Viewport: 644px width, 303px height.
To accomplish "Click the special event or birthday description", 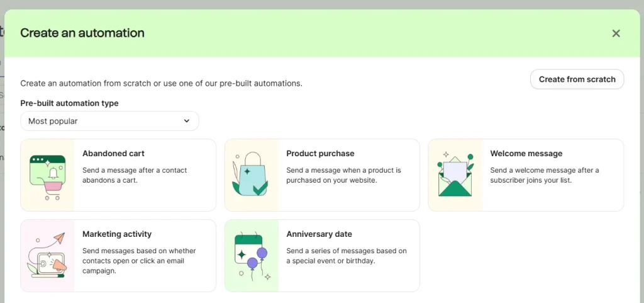I will click(x=346, y=256).
